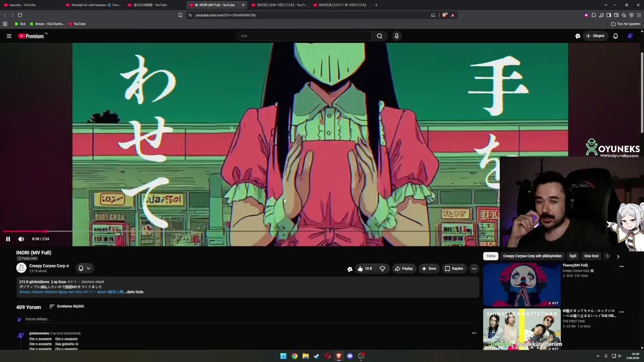Open Creepy Corpse Corp channel name link

point(47,266)
